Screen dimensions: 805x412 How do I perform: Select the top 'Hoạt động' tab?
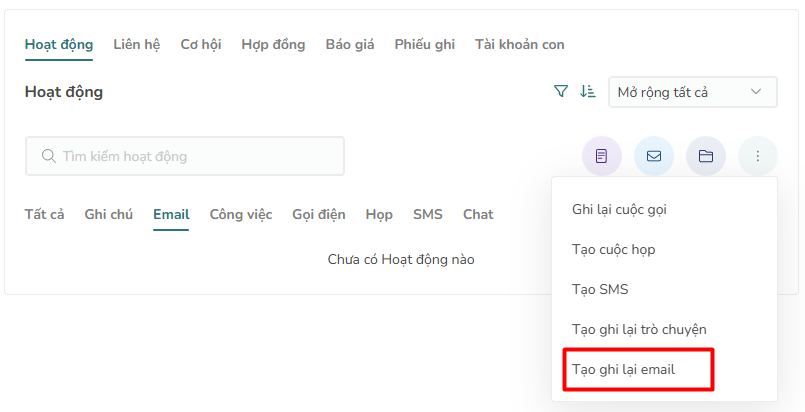tap(59, 45)
